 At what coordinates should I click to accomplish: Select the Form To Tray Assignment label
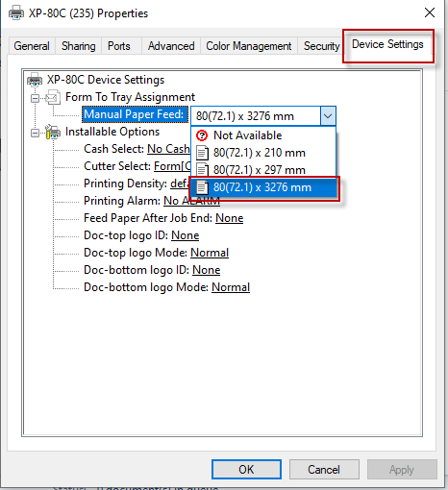130,97
